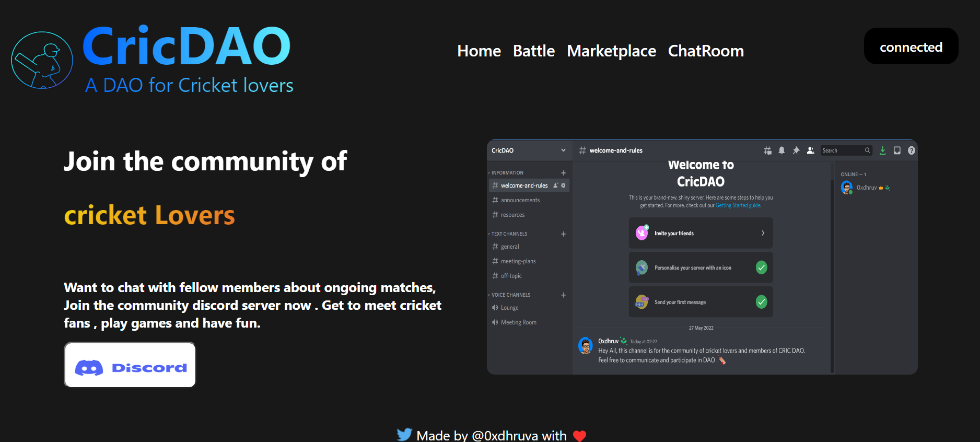Click the pink invite friends icon
This screenshot has height=442, width=980.
[642, 232]
